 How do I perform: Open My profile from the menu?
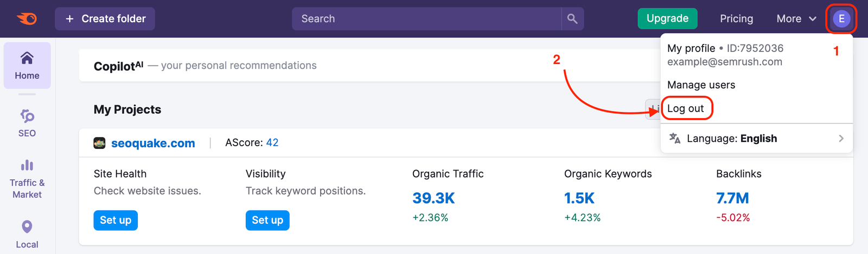pyautogui.click(x=691, y=48)
